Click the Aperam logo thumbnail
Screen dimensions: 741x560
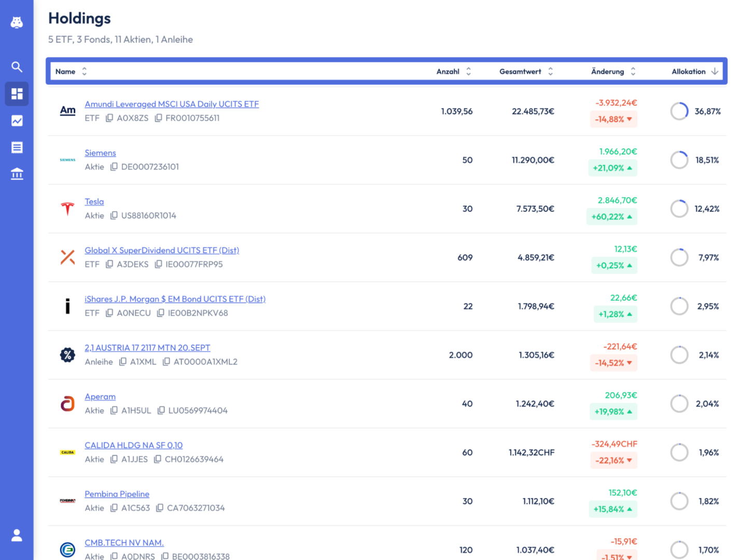coord(67,403)
